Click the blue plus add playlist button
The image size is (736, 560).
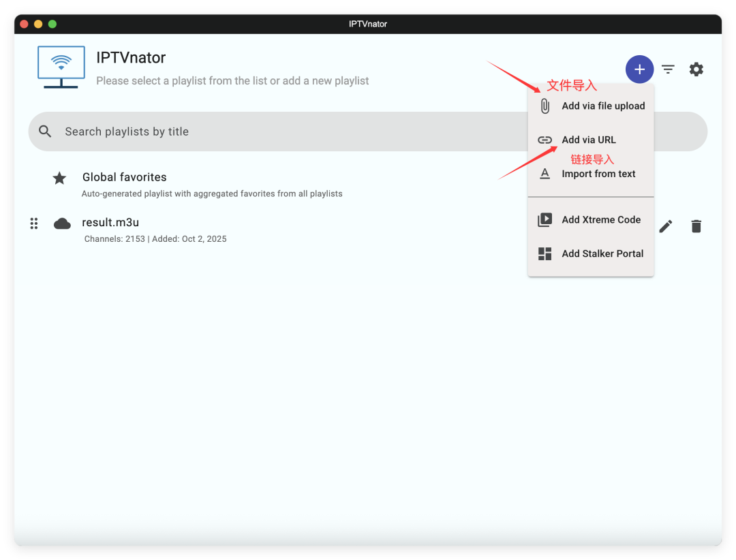tap(639, 69)
